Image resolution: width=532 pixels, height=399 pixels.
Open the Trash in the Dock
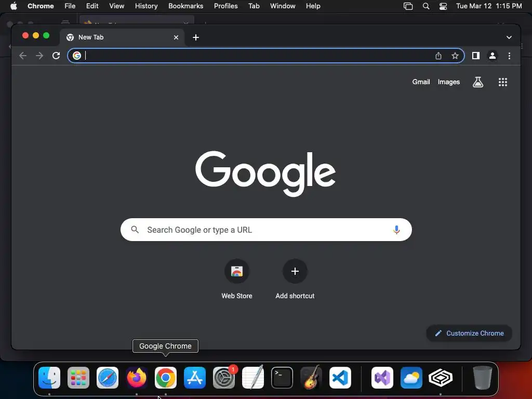point(482,377)
